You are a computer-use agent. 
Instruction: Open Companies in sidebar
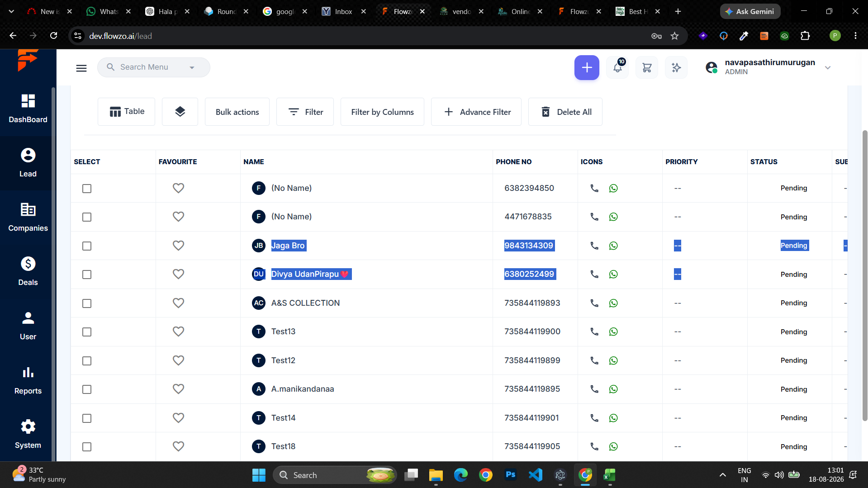[x=28, y=218]
